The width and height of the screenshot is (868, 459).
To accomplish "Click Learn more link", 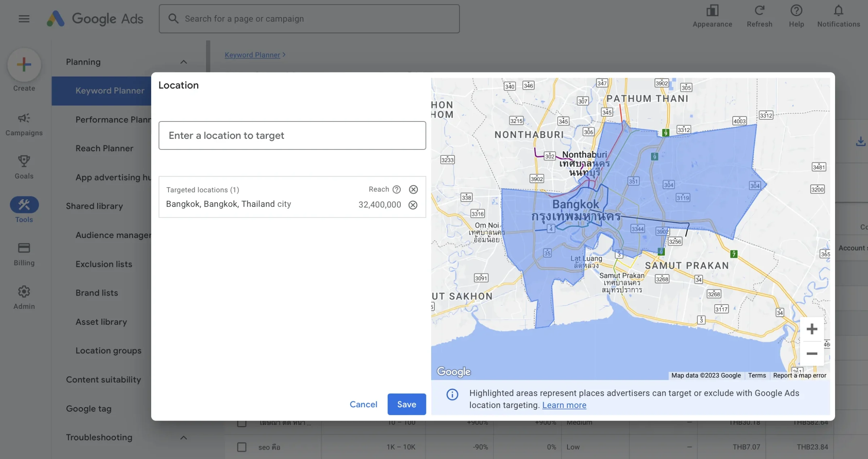I will pyautogui.click(x=564, y=405).
